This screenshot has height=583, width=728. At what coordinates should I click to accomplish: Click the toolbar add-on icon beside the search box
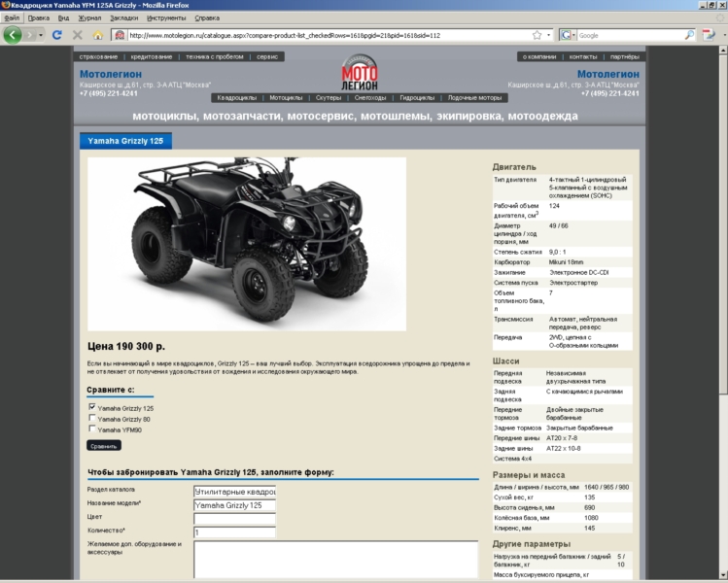click(709, 35)
